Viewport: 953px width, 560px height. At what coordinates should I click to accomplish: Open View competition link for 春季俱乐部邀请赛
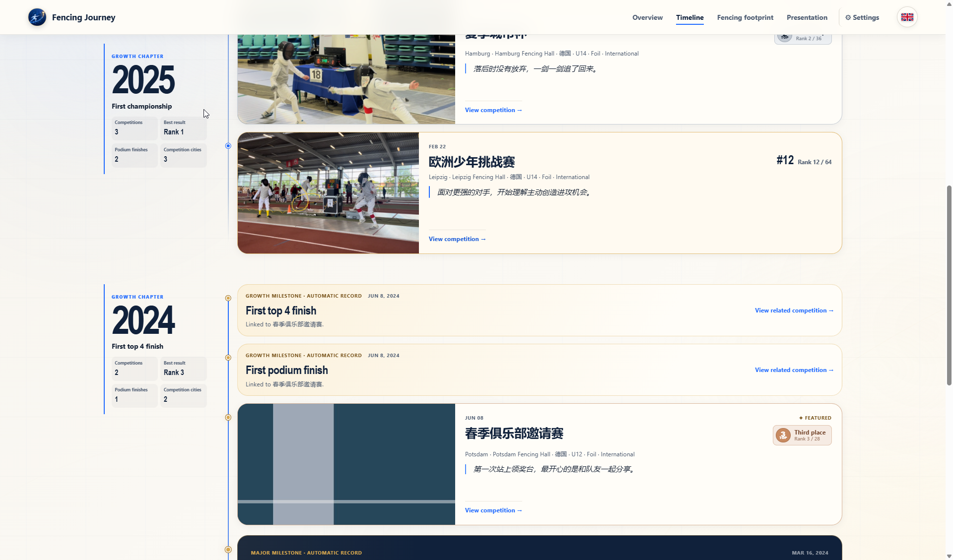[493, 510]
